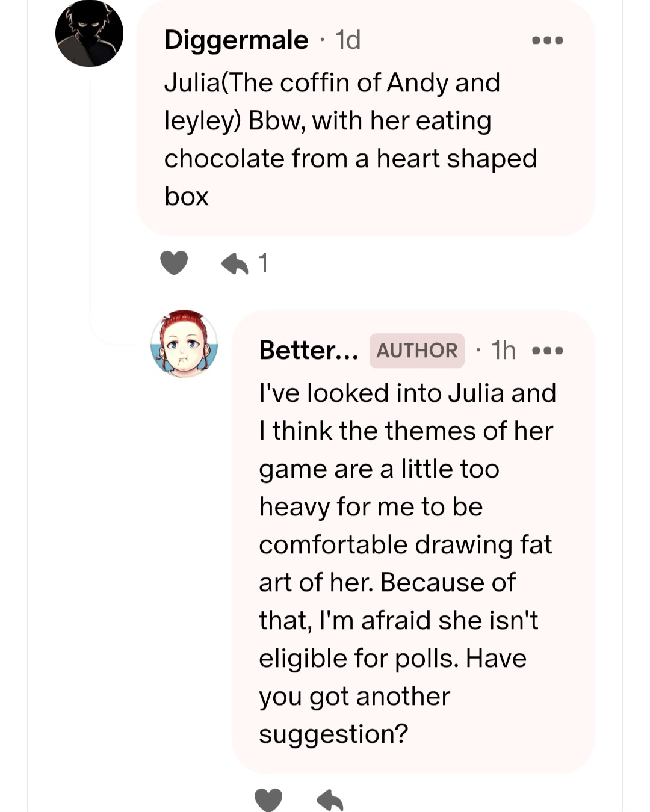The width and height of the screenshot is (650, 812).
Task: Click 'chocolate from a heart shaped' line
Action: (350, 159)
